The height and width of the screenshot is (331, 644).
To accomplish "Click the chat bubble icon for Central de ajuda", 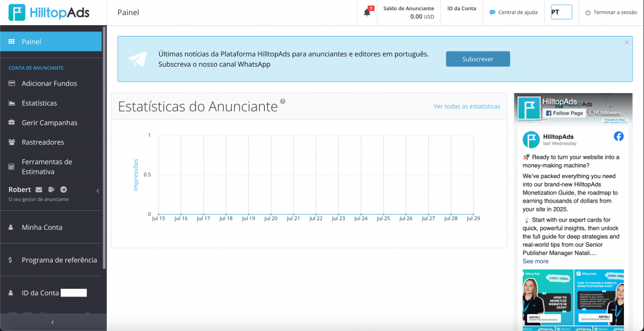I will click(x=492, y=13).
